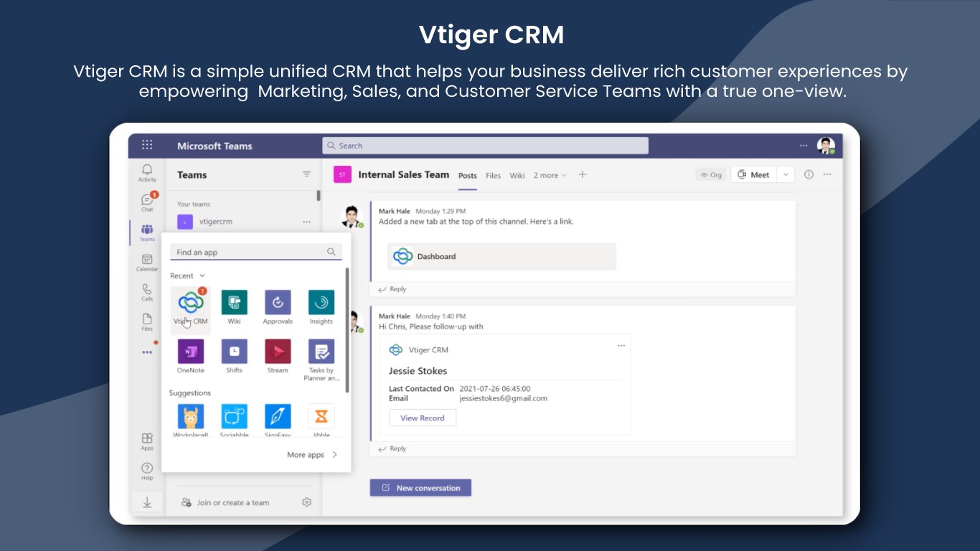Open the Wiki app tile
Viewport: 980px width, 551px height.
pos(234,308)
